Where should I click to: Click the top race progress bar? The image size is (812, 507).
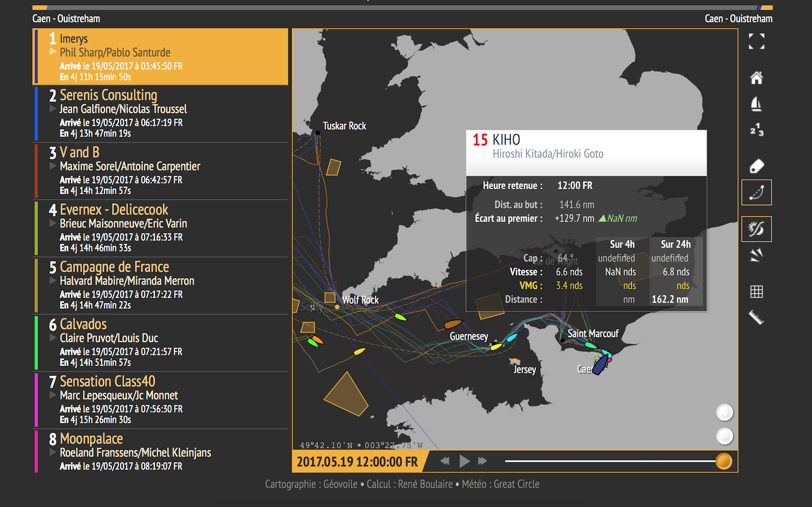(x=402, y=8)
